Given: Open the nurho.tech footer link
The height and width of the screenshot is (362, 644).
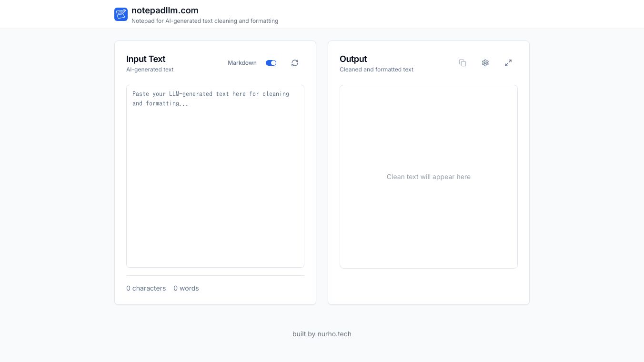Looking at the screenshot, I should coord(334,334).
